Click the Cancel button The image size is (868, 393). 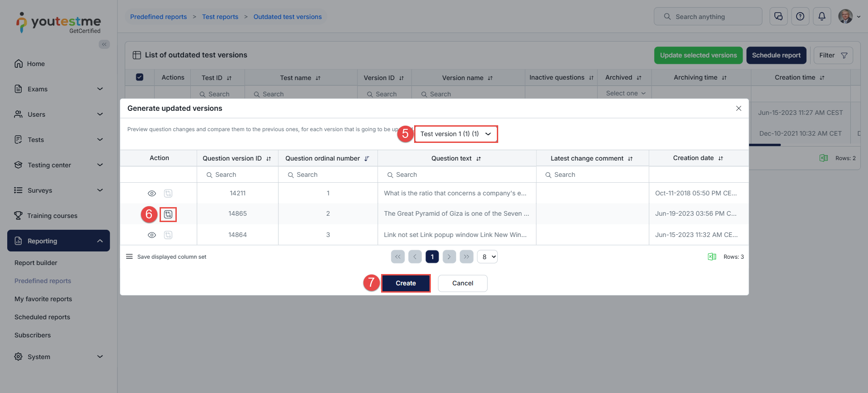point(462,283)
